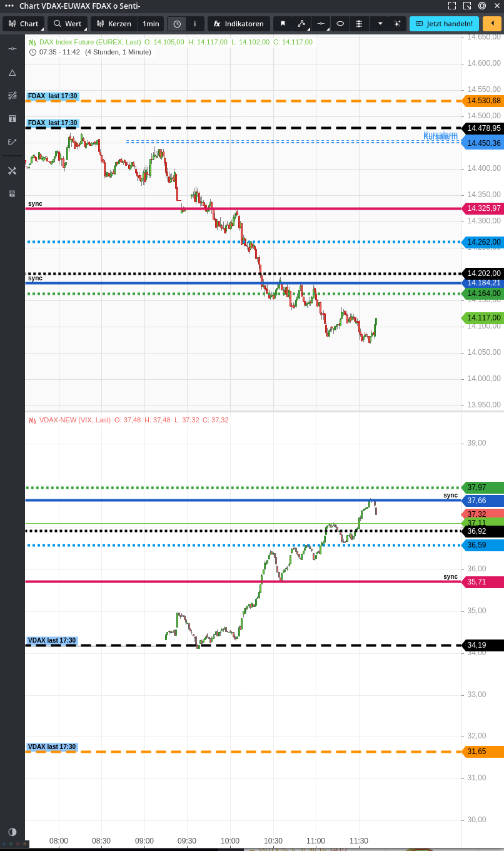The height and width of the screenshot is (851, 504).
Task: Toggle the theme contrast icon at bottom left
Action: pyautogui.click(x=12, y=832)
